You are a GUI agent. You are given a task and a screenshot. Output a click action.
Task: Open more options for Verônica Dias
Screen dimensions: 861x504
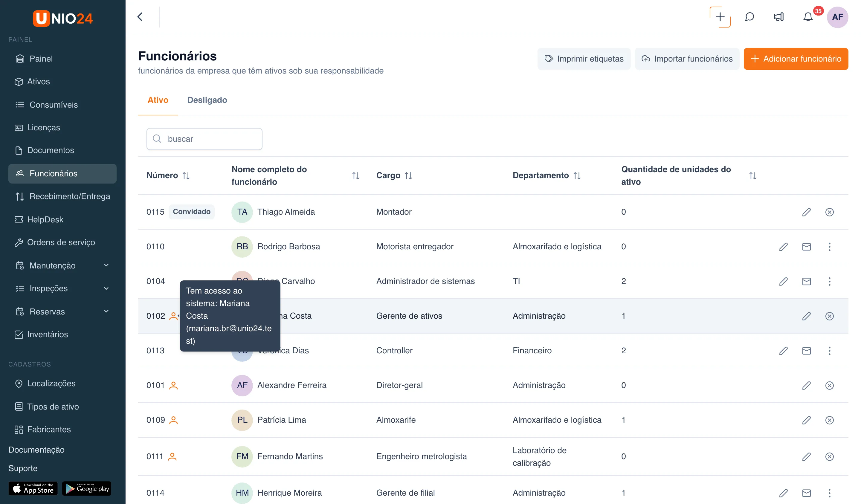[829, 351]
